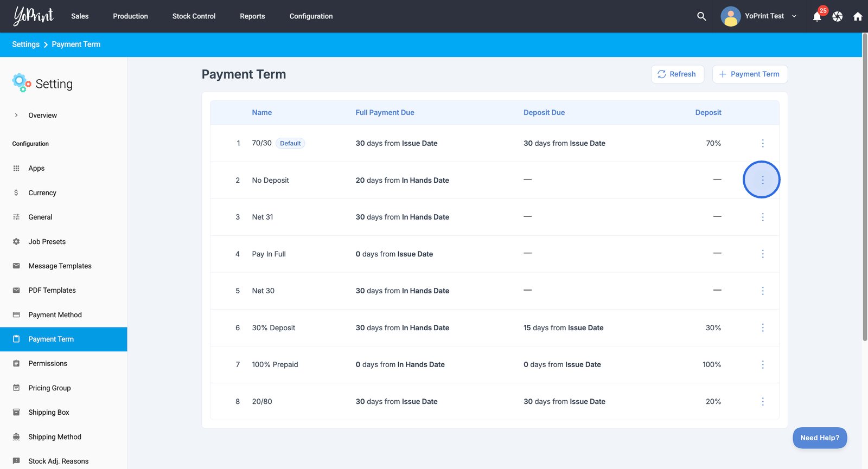Viewport: 868px width, 469px height.
Task: Click the YoPrint logo
Action: pyautogui.click(x=34, y=16)
